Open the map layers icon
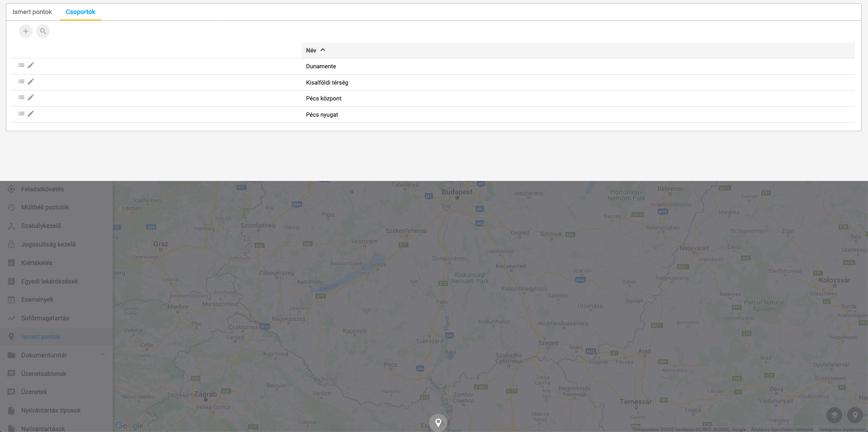 pyautogui.click(x=834, y=414)
